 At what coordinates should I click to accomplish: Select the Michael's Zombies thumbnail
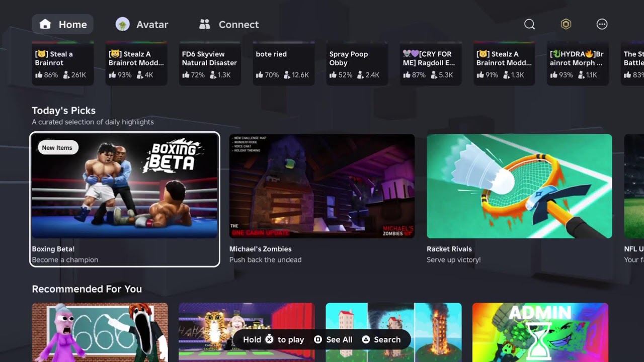[x=322, y=186]
